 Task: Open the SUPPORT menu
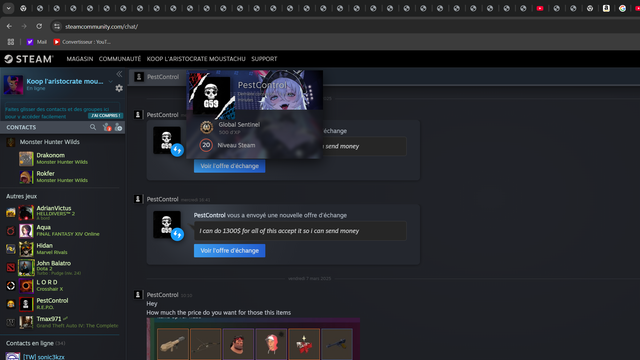[x=264, y=59]
